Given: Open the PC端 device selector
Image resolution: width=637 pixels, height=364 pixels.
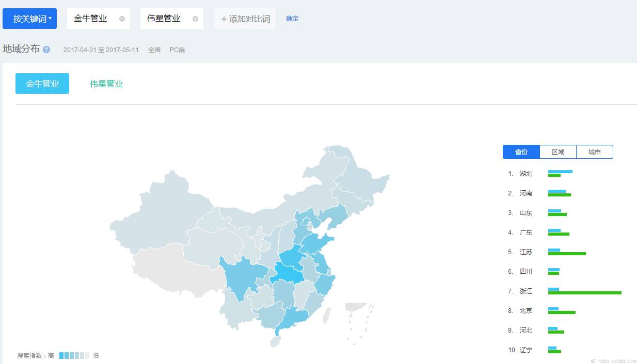Looking at the screenshot, I should coord(177,50).
